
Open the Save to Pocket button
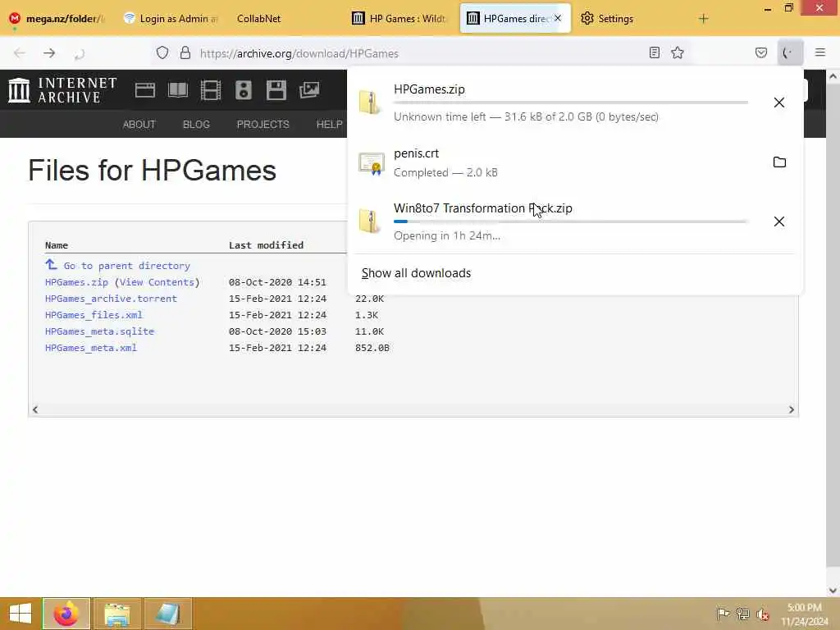(x=760, y=52)
